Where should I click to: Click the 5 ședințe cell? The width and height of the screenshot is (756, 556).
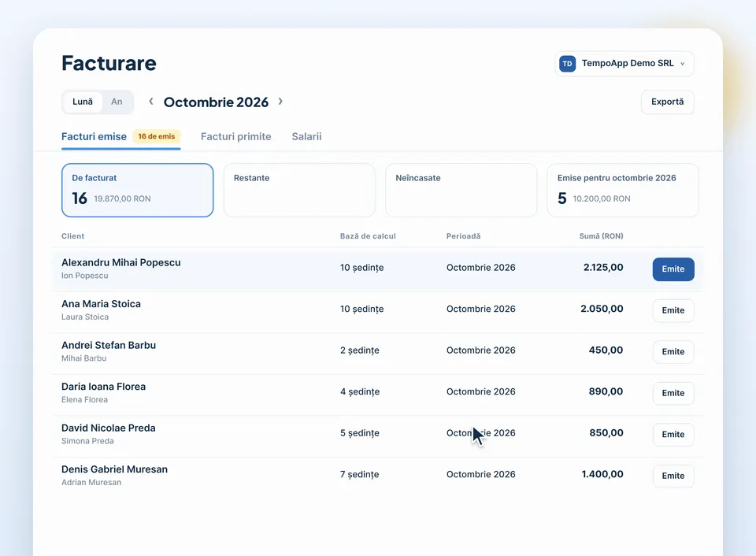[x=360, y=433]
